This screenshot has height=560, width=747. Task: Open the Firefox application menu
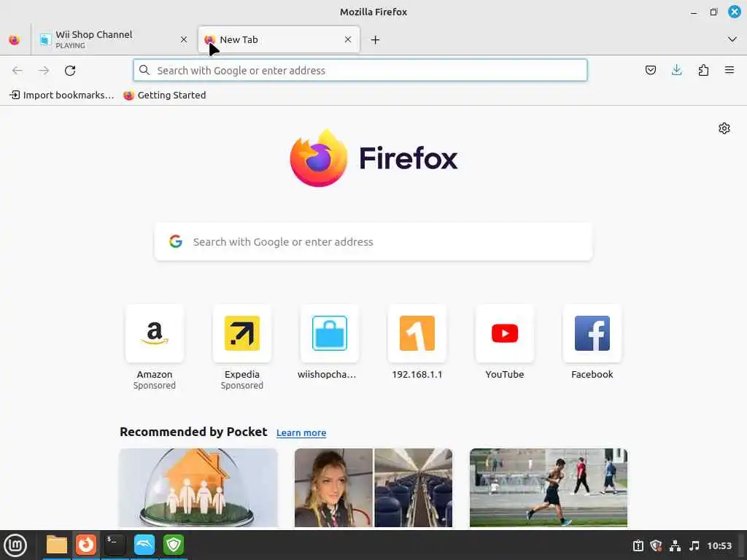coord(729,71)
